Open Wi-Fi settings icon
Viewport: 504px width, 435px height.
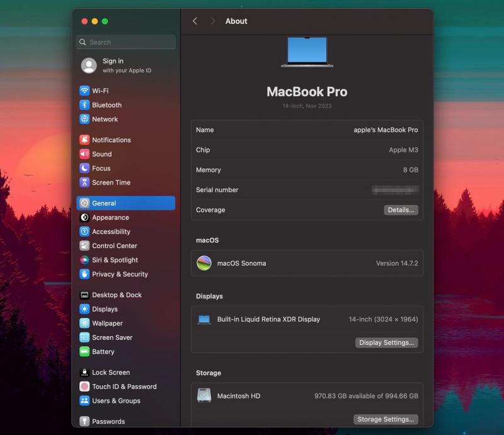(84, 91)
